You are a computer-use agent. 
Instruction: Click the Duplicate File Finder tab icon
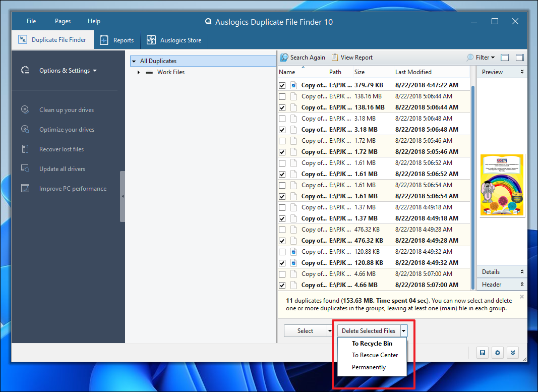(22, 39)
